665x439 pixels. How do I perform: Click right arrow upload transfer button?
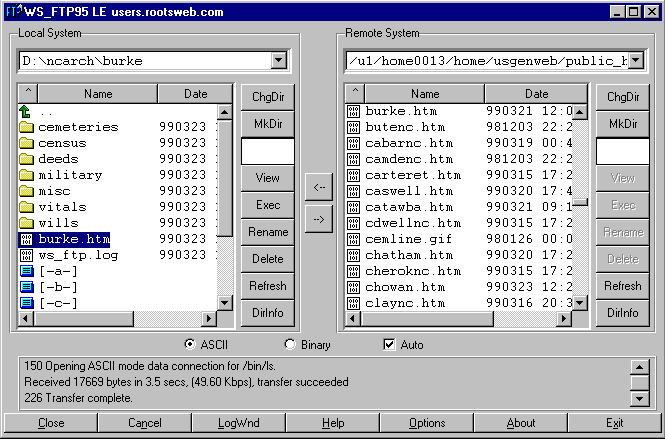point(318,220)
